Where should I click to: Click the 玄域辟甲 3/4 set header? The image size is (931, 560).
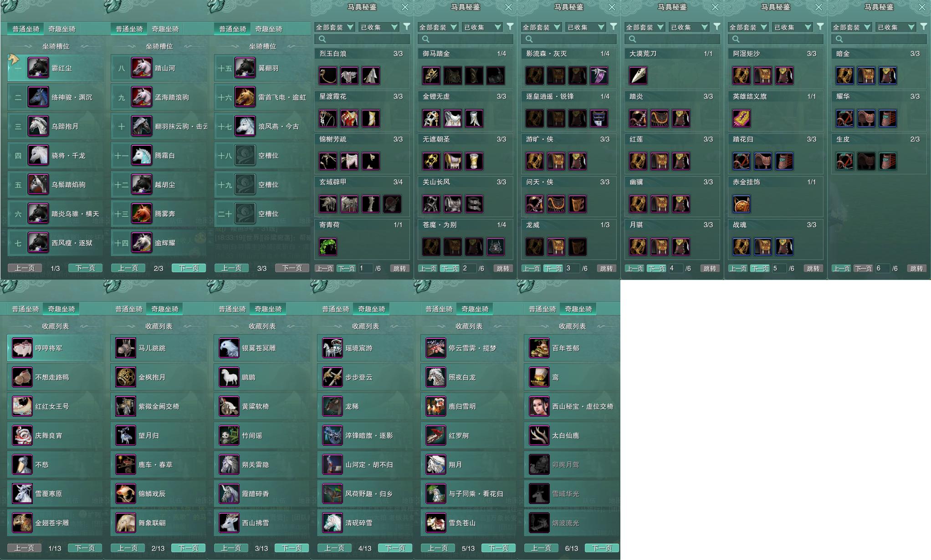(362, 182)
